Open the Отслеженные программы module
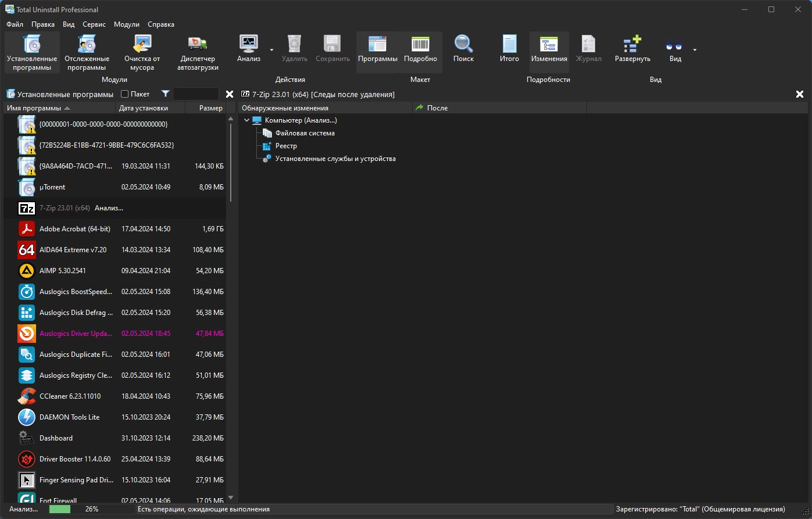 (87, 52)
